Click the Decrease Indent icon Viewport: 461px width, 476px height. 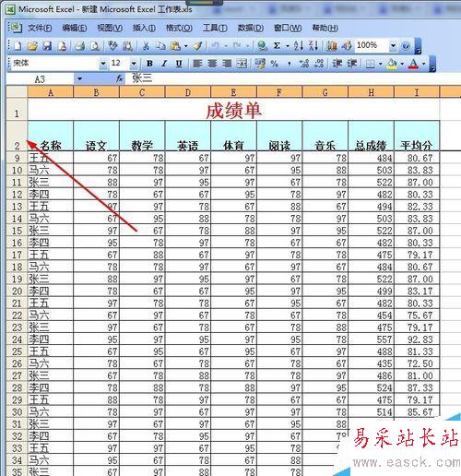pos(337,64)
